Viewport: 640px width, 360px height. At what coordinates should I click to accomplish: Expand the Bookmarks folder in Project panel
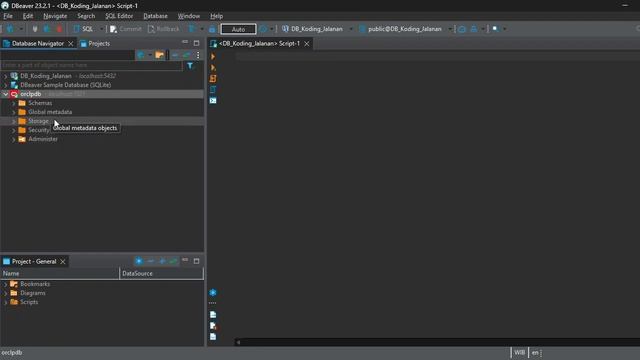coord(5,284)
